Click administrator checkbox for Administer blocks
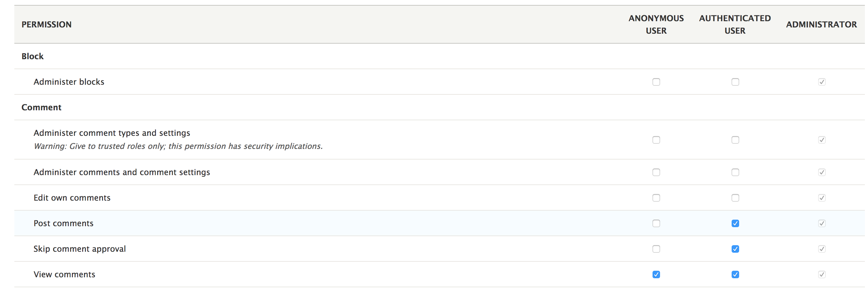This screenshot has width=868, height=291. pos(822,82)
